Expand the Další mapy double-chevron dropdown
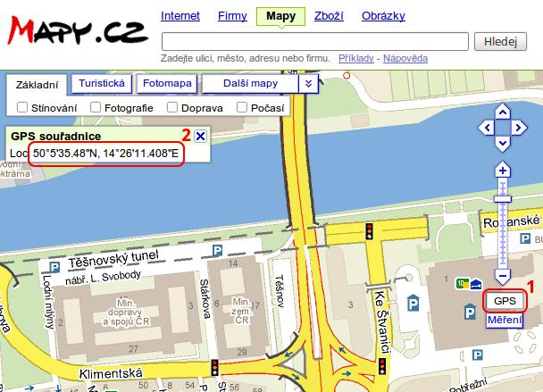 click(x=308, y=84)
